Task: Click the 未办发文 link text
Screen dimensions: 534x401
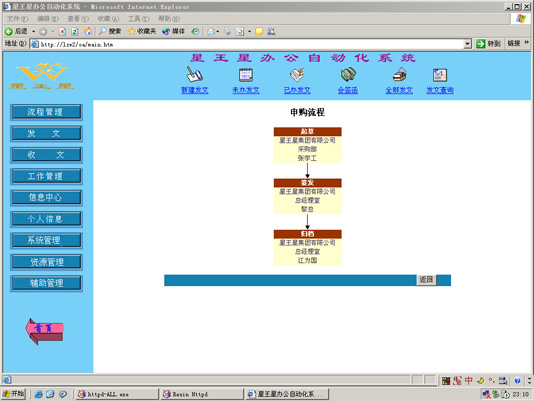Action: pos(246,90)
